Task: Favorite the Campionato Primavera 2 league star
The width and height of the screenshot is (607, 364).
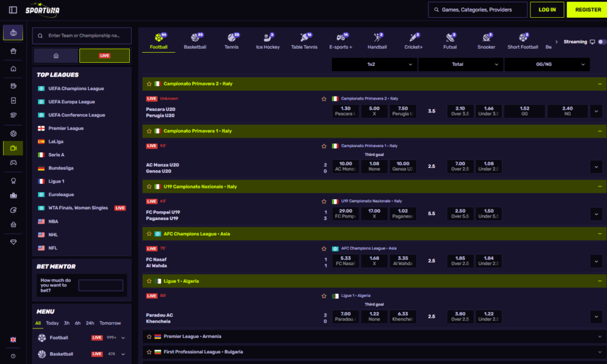Action: (149, 84)
